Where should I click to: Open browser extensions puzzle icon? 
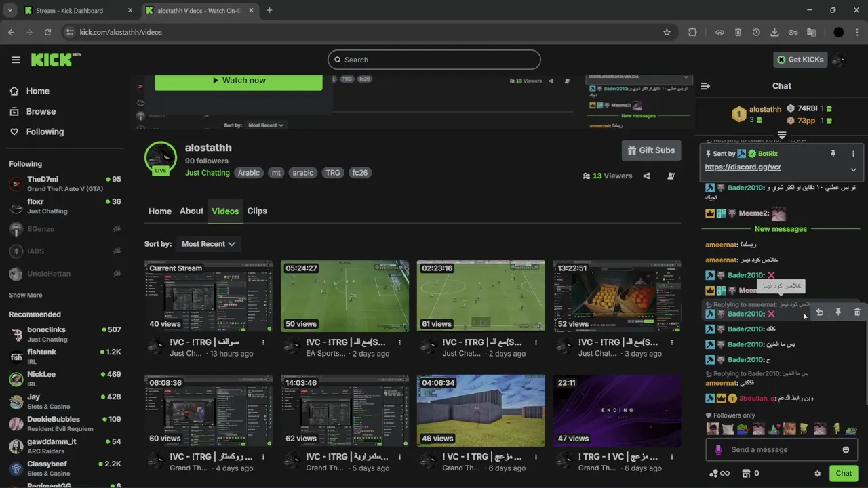pos(692,32)
